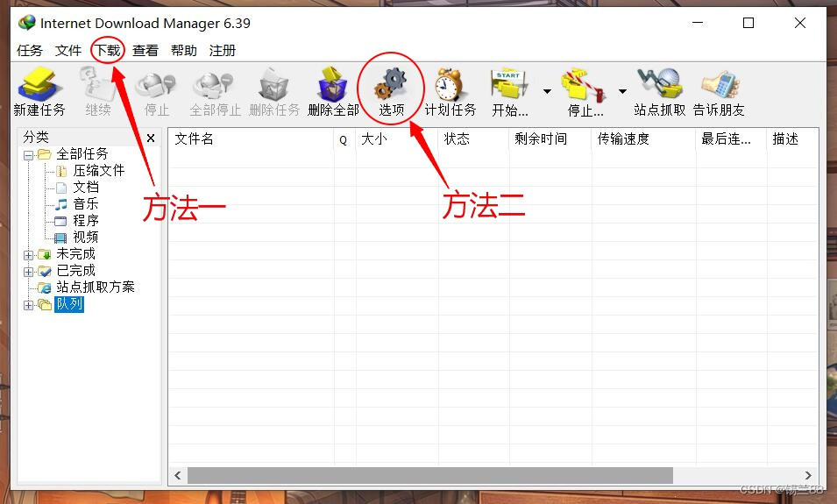Select 站点抓取方案 in the tree
The width and height of the screenshot is (837, 504).
point(96,287)
